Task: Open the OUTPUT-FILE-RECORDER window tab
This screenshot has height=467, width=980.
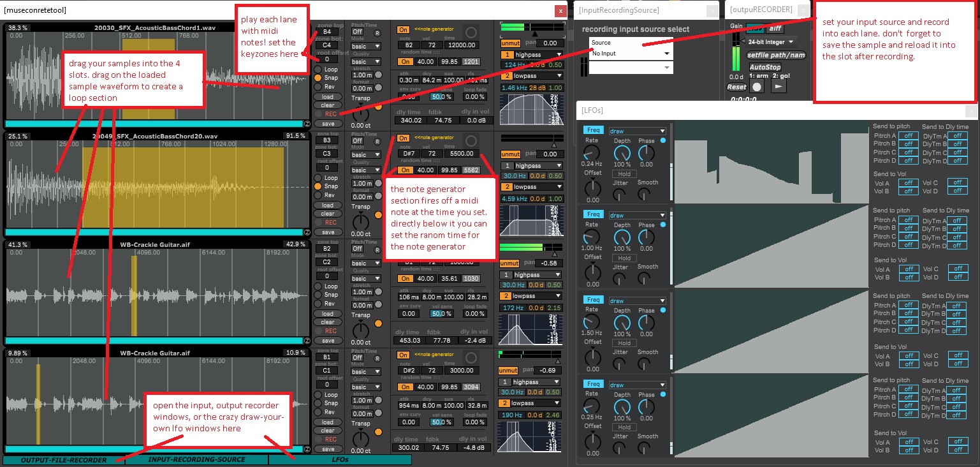Action: (64, 459)
